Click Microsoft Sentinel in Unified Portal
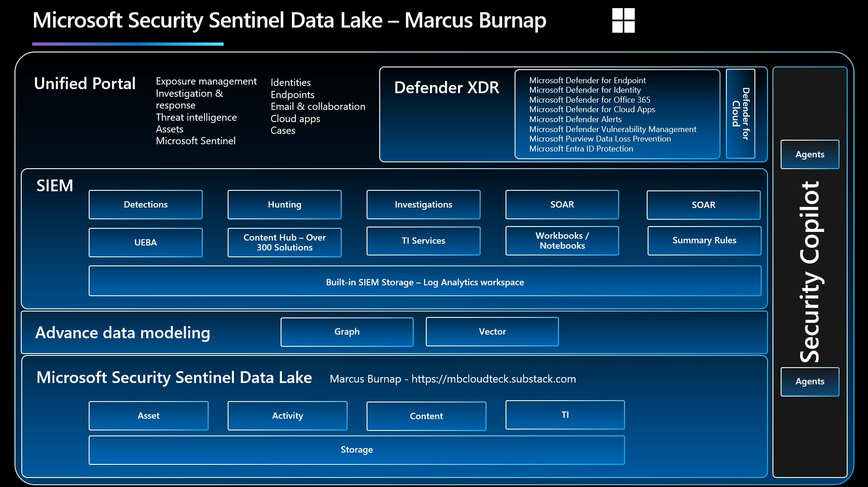 click(x=196, y=141)
